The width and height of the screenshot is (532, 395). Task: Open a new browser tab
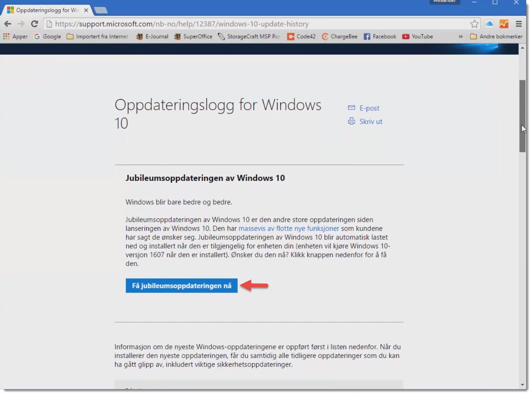click(x=101, y=10)
